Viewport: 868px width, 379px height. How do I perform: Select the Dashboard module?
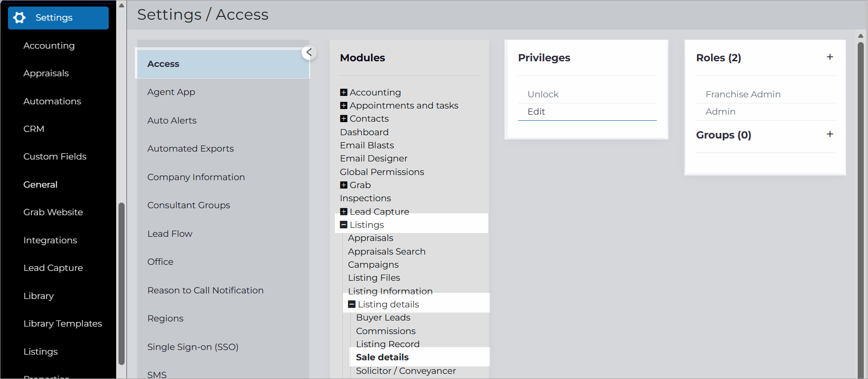pos(364,132)
